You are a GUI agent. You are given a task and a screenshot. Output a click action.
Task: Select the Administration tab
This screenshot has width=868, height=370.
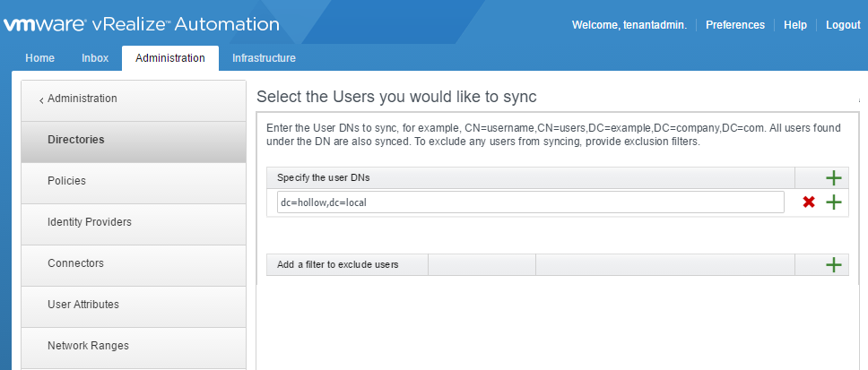tap(170, 58)
